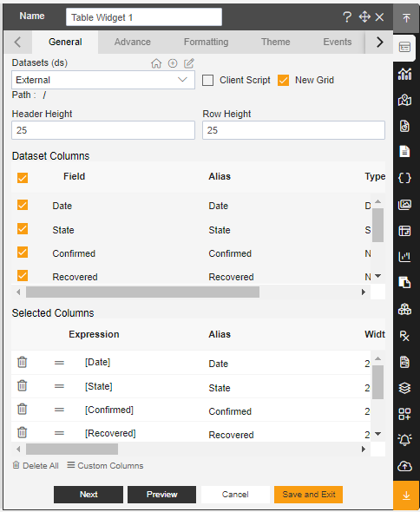Add a new dataset with plus icon
This screenshot has width=420, height=512.
tap(173, 63)
